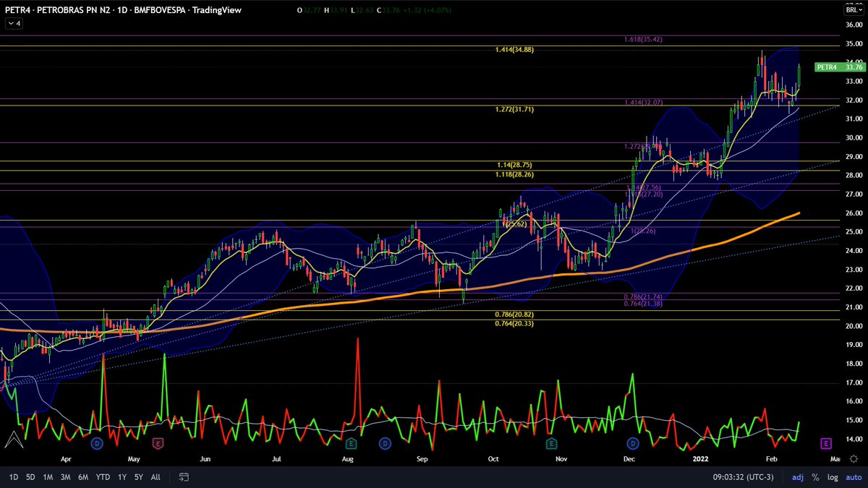The width and height of the screenshot is (868, 488).
Task: Toggle auto scale mode
Action: click(x=854, y=477)
